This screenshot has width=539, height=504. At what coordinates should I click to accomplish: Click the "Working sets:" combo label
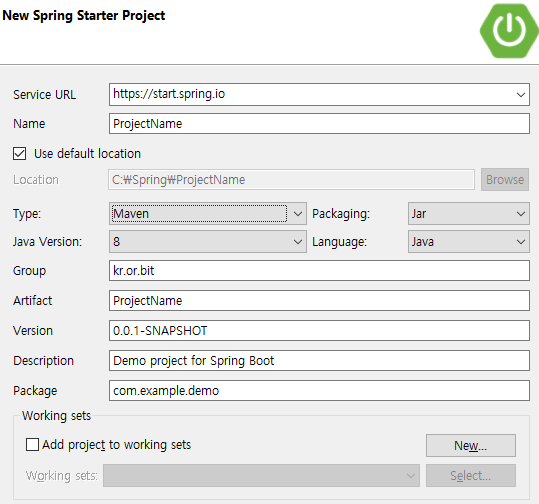(x=62, y=476)
